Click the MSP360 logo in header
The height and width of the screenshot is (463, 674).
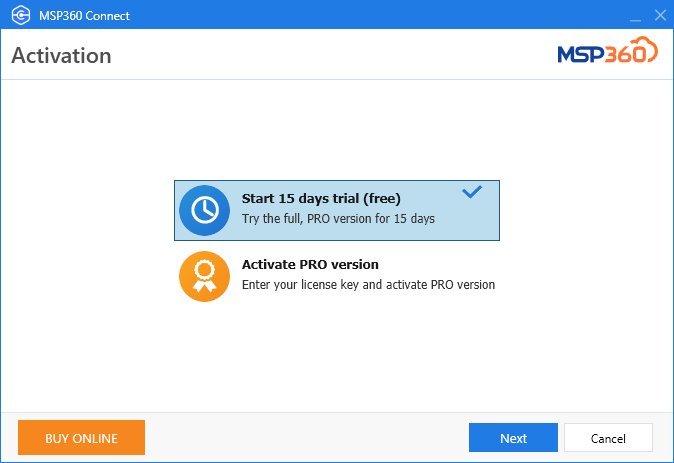point(607,51)
